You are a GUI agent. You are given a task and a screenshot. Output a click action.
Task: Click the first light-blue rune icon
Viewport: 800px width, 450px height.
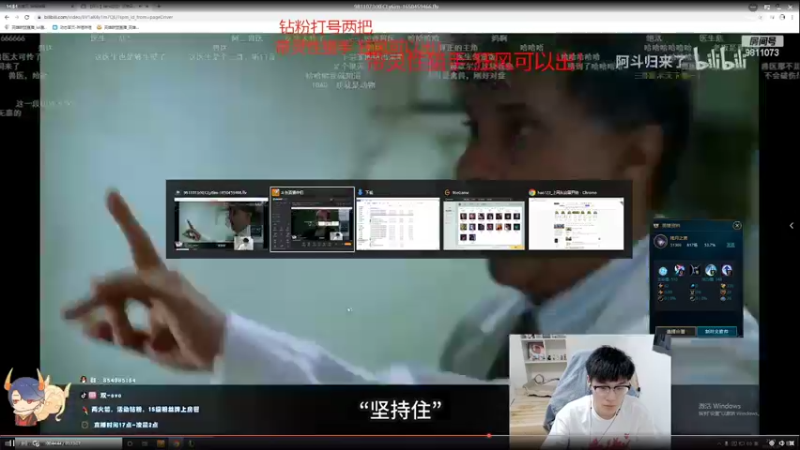[x=663, y=271]
